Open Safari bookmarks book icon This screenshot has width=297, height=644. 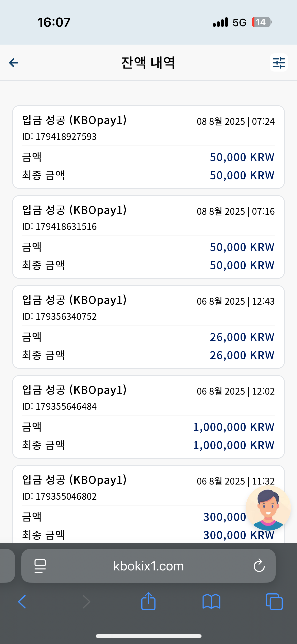[211, 602]
